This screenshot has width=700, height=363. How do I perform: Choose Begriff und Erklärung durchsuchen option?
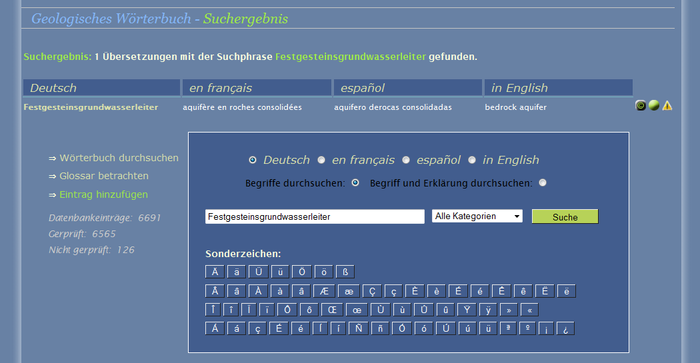(542, 183)
